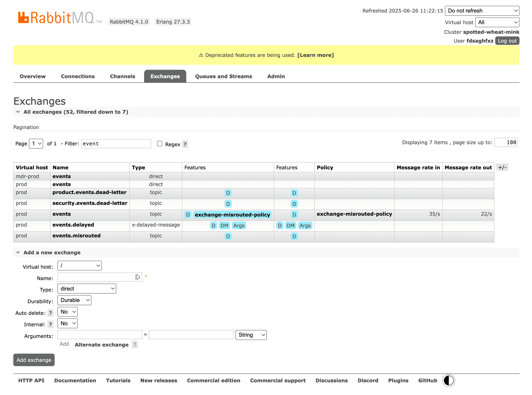
Task: Enable the Regex checkbox for filtering
Action: [x=160, y=143]
